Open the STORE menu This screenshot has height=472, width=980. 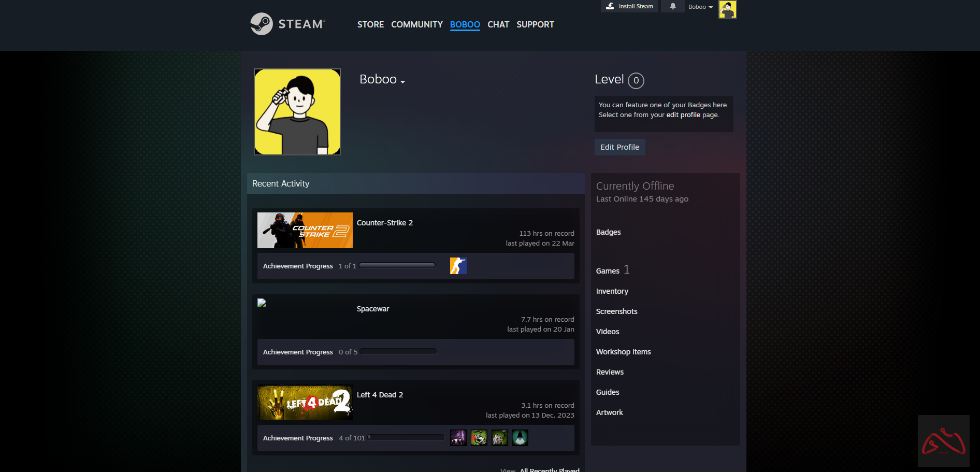click(x=370, y=24)
